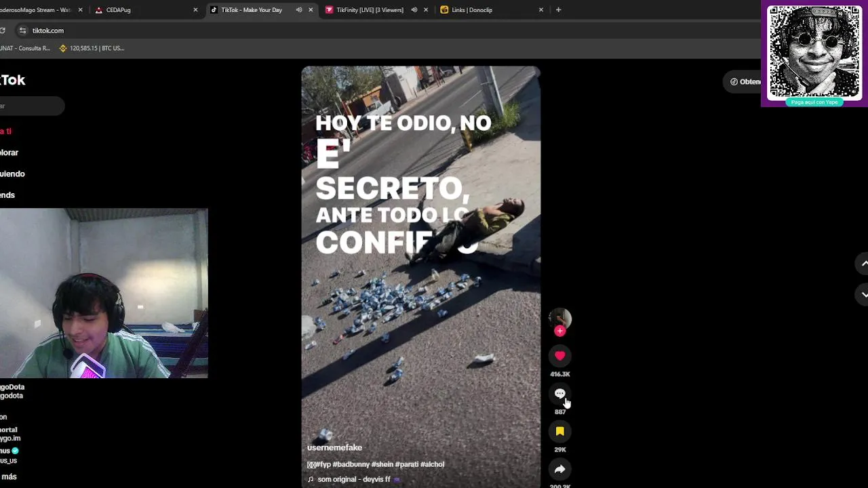Mute the TikTok tab speaker icon
Image resolution: width=868 pixels, height=488 pixels.
click(299, 9)
